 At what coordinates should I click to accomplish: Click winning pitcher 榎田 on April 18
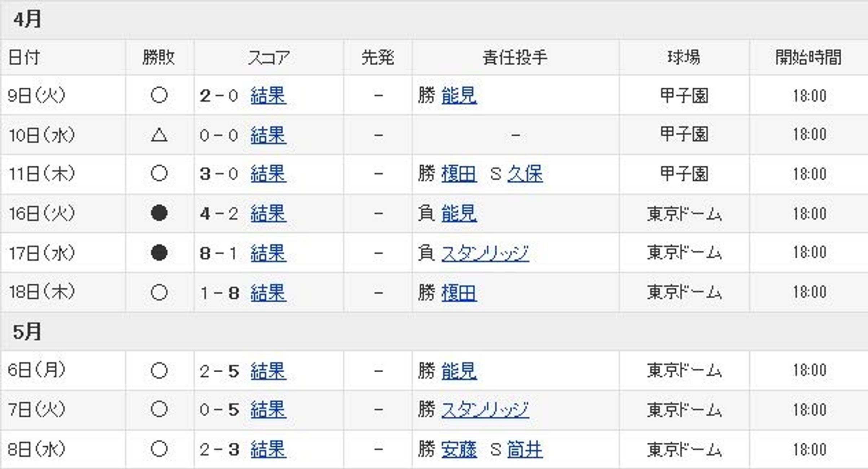[459, 293]
